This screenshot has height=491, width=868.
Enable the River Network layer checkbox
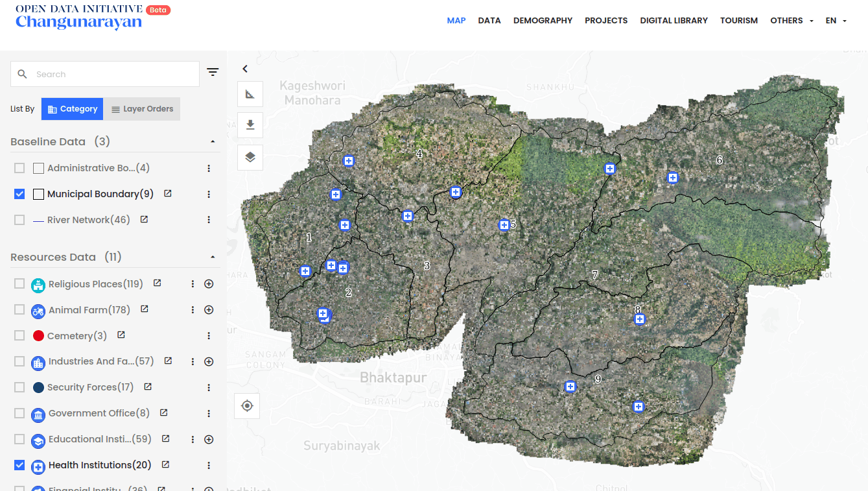coord(19,220)
